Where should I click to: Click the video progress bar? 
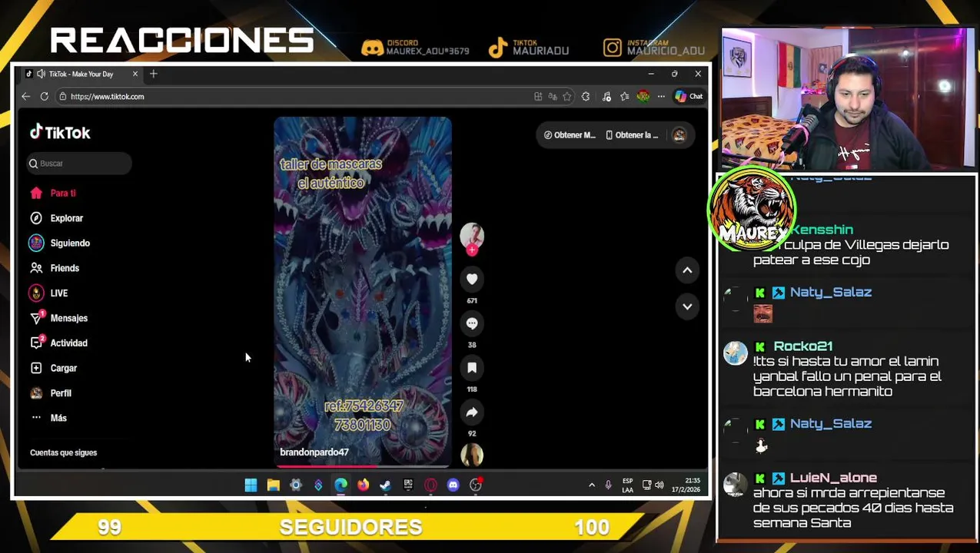(363, 465)
